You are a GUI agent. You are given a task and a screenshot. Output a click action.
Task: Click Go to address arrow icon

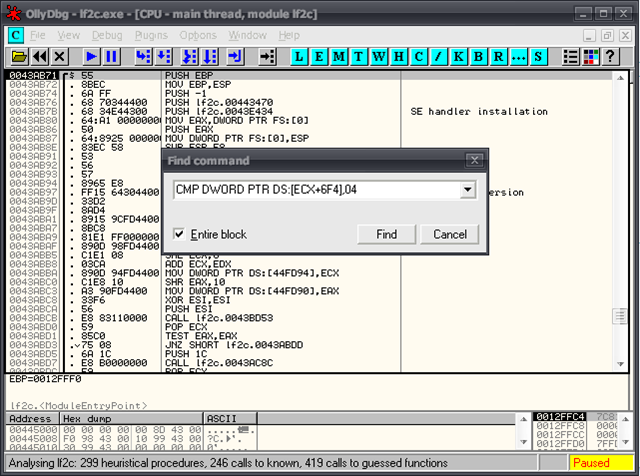click(x=268, y=56)
